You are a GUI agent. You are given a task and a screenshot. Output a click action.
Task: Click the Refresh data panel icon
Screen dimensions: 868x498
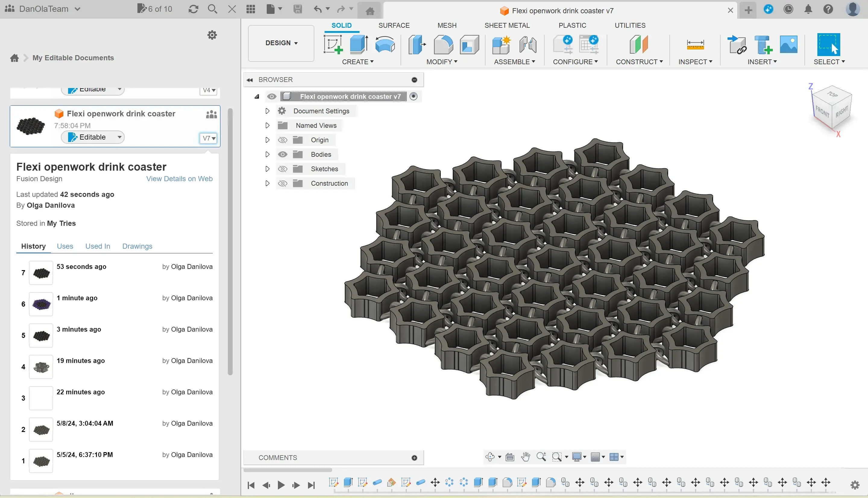(x=193, y=9)
